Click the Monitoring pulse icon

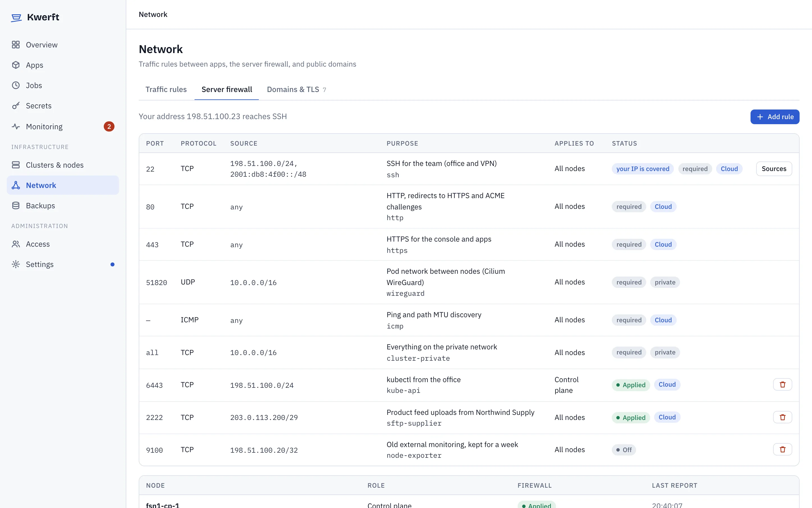(x=16, y=126)
